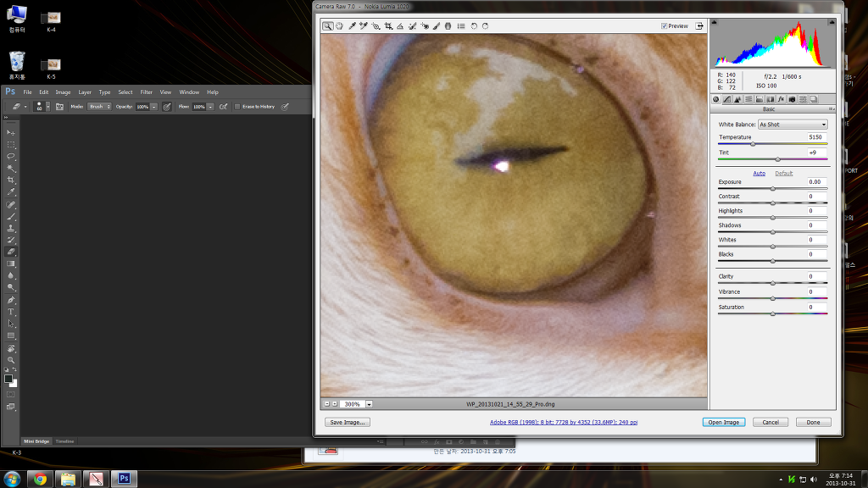Toggle airbrush mode next to Flow

pos(223,107)
